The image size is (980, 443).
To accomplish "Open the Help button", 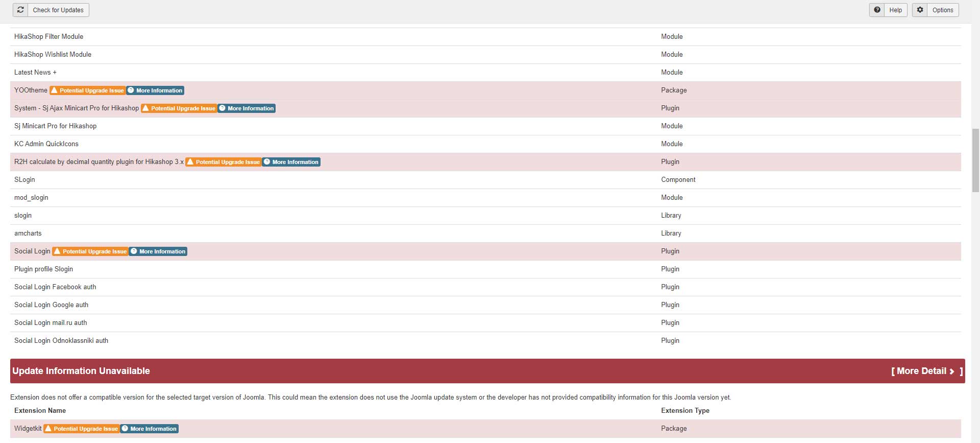I will (888, 10).
